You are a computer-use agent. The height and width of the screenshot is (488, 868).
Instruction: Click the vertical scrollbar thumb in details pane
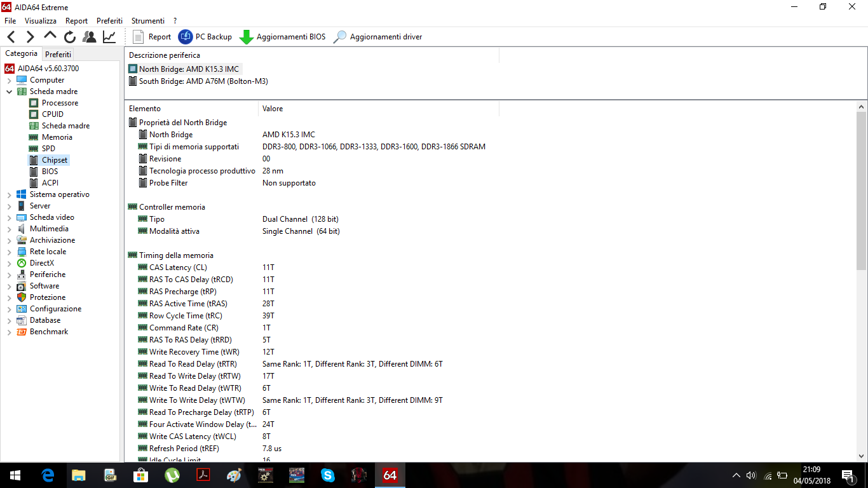point(862,191)
